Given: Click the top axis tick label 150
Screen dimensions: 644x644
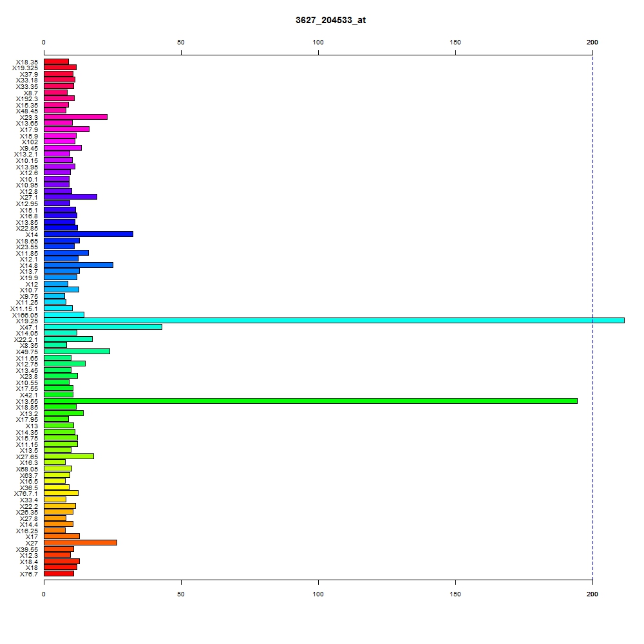Looking at the screenshot, I should pos(455,43).
